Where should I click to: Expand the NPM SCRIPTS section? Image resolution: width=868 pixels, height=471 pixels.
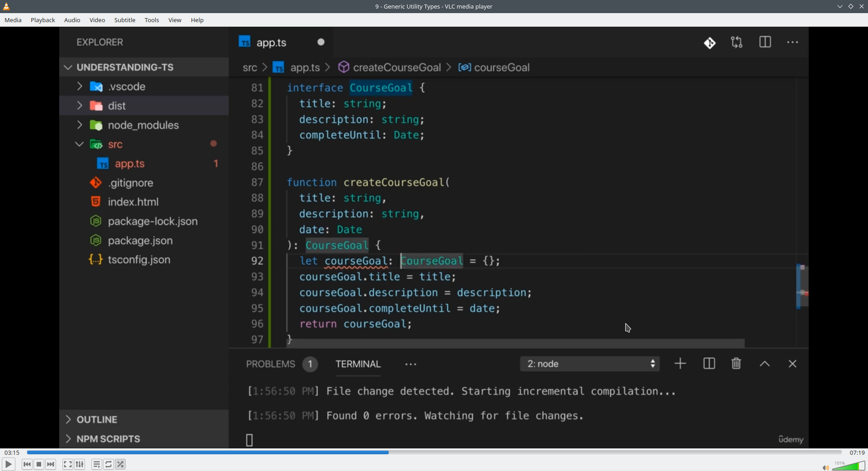pyautogui.click(x=144, y=438)
